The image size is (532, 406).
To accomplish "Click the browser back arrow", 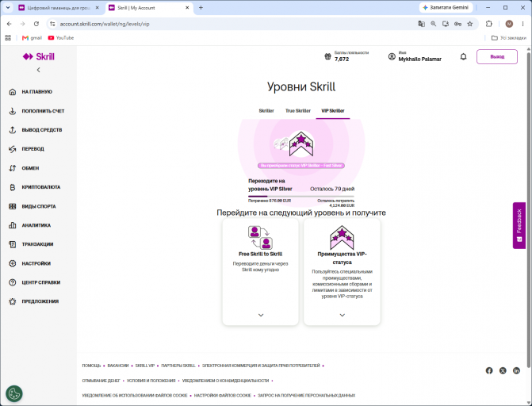I will pos(10,24).
